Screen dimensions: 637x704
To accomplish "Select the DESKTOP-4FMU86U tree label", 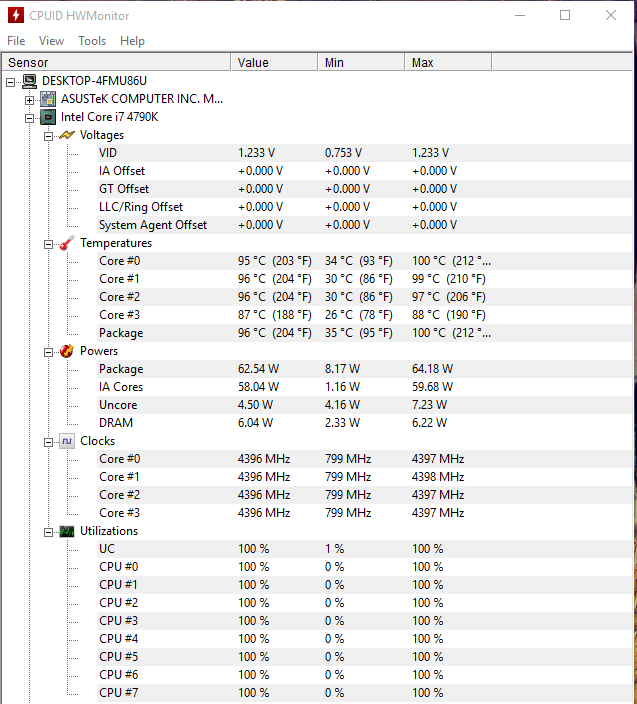I will pos(94,81).
